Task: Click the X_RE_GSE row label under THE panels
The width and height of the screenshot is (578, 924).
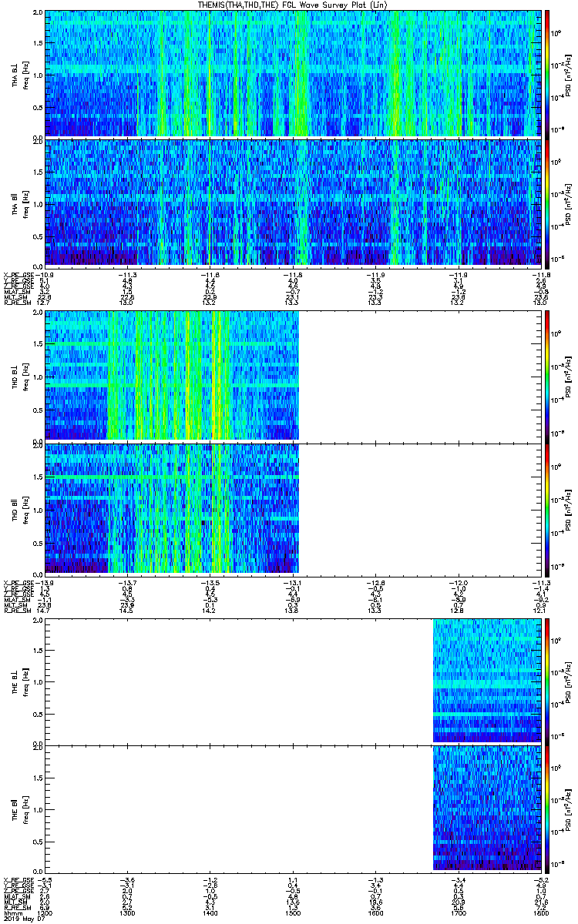Action: pos(19,881)
